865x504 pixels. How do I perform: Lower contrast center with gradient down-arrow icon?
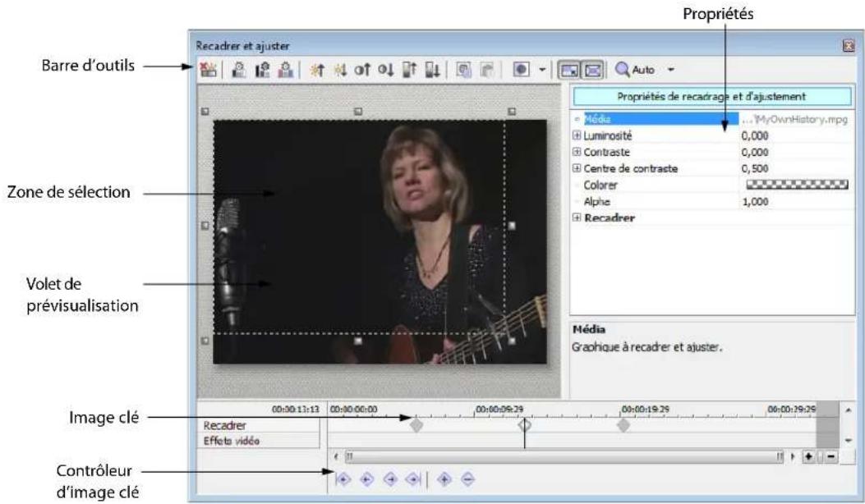point(432,70)
